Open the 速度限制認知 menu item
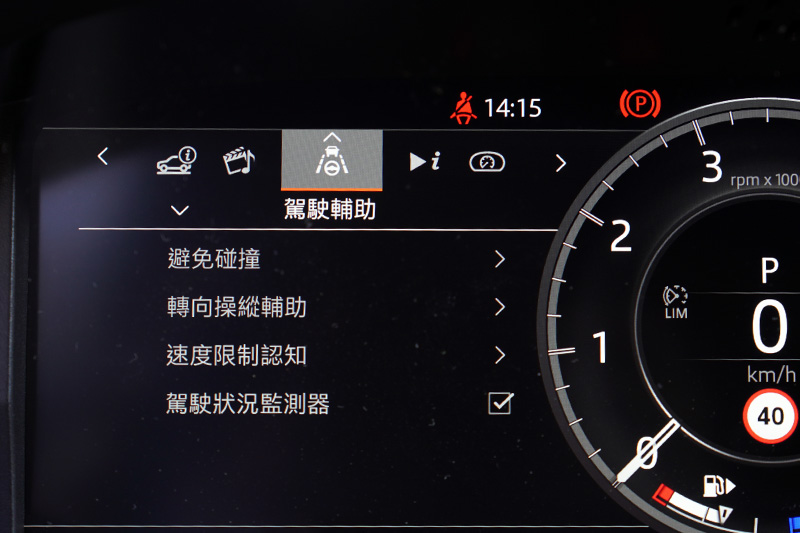 [337, 356]
